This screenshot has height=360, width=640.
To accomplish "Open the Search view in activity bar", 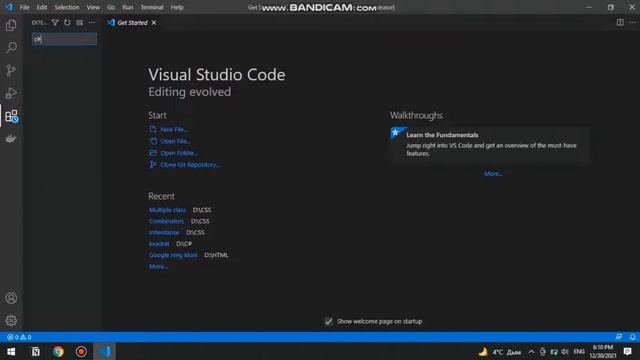I will click(11, 48).
